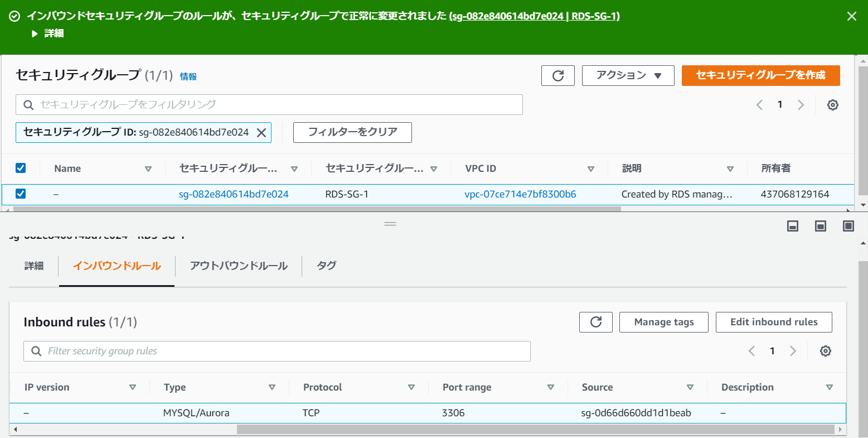The image size is (868, 438).
Task: Sort inbound rules by Protocol
Action: [411, 387]
